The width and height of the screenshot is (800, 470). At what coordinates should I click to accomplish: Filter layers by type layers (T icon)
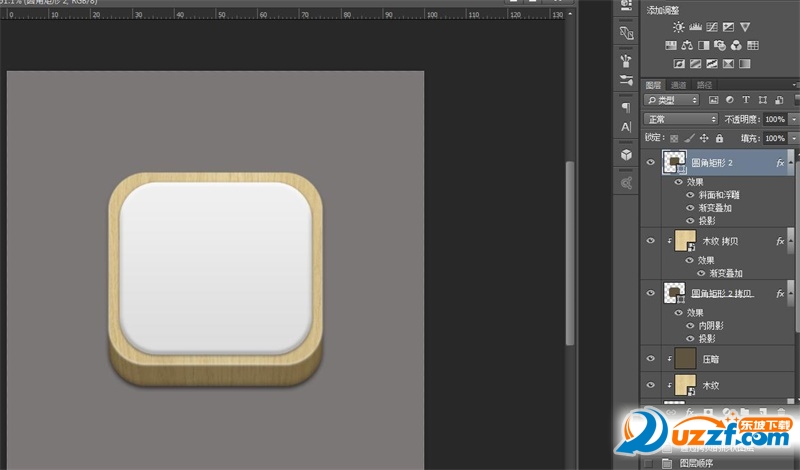tap(746, 100)
